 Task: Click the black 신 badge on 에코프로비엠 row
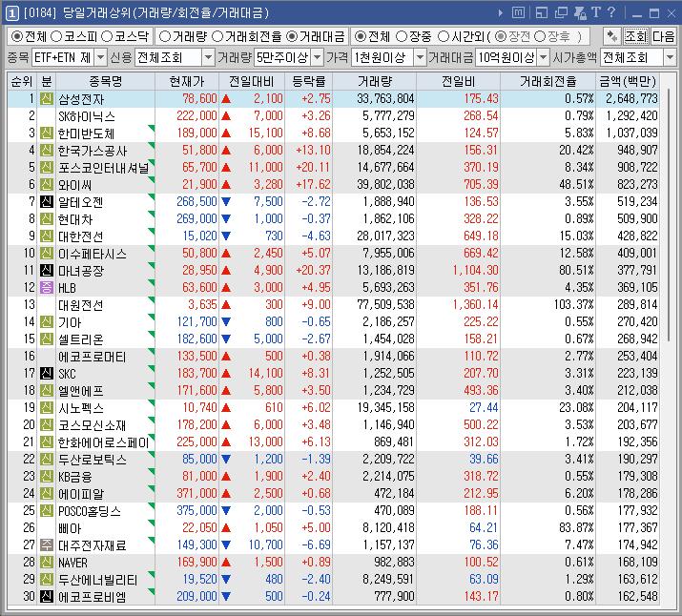46,596
